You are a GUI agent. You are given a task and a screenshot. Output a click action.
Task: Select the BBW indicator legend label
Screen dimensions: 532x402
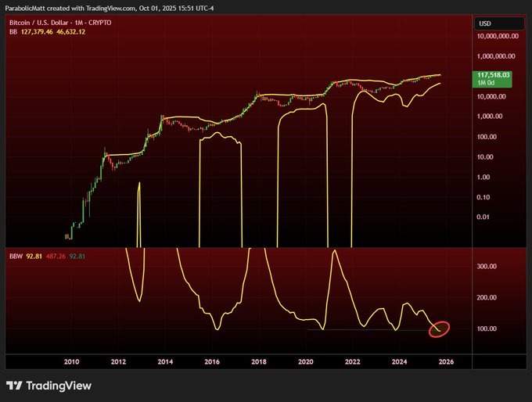tap(15, 255)
